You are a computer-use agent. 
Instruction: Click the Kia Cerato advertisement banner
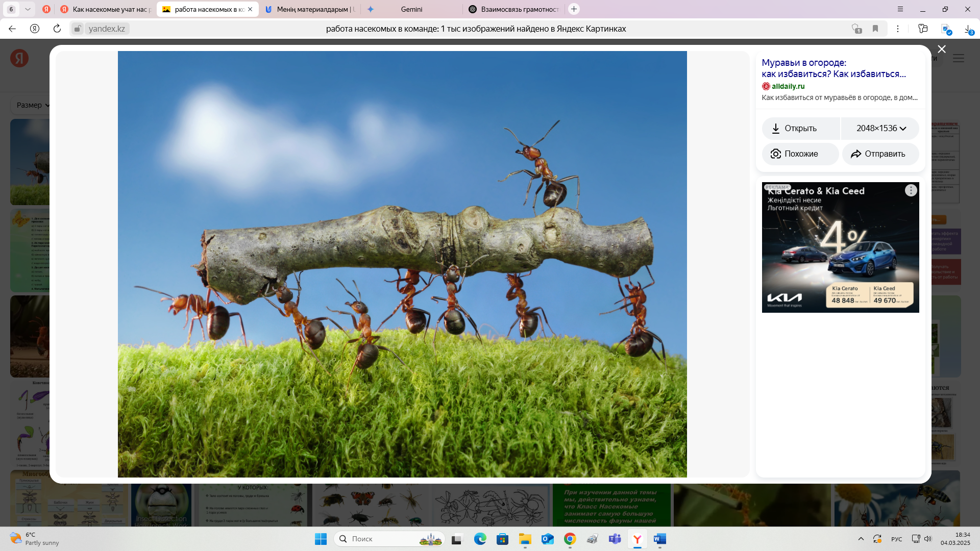click(840, 247)
